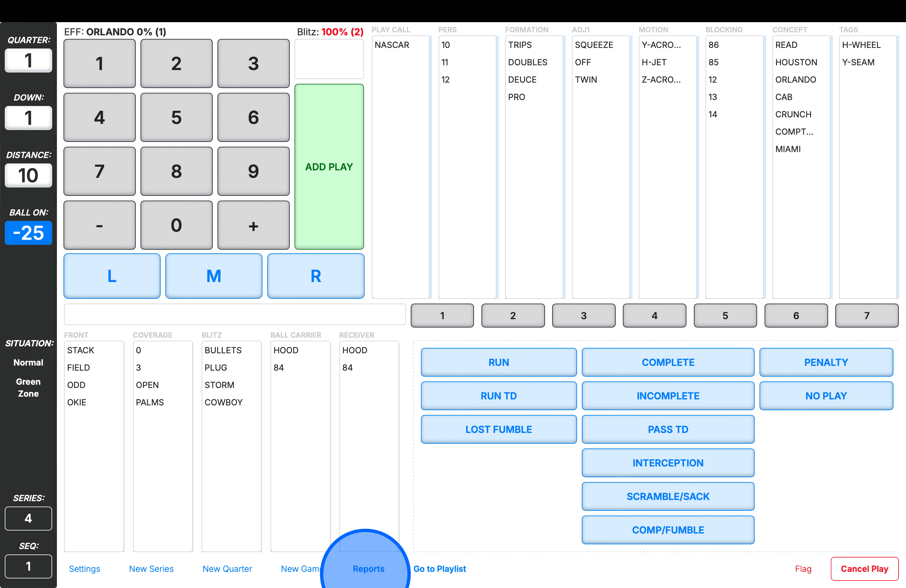Click the empty yardage entry box above ADD PLAY

click(329, 59)
